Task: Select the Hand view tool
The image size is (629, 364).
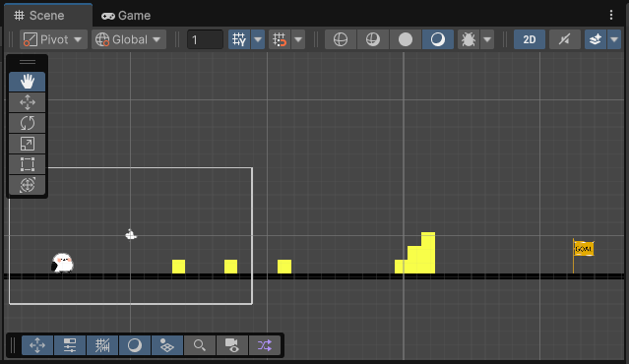Action: (x=28, y=82)
